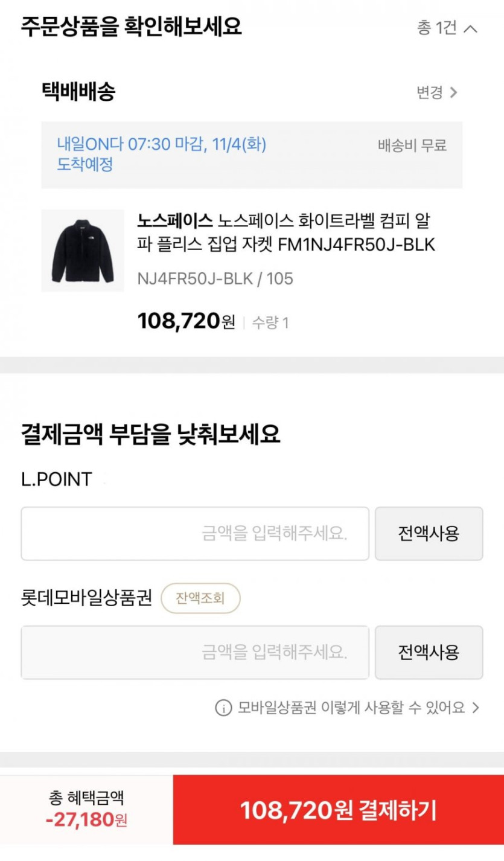Open 변경 to change delivery method
Viewport: 504px width, 861px height.
pos(429,92)
